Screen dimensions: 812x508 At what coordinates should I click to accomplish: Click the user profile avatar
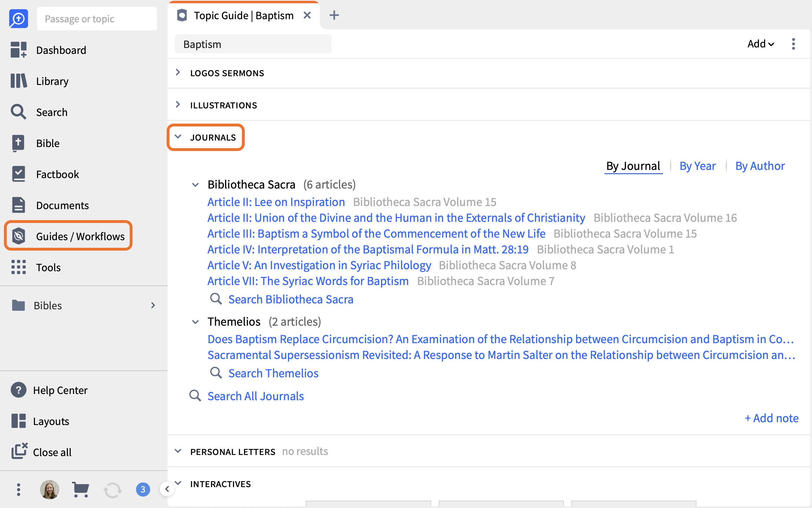50,490
